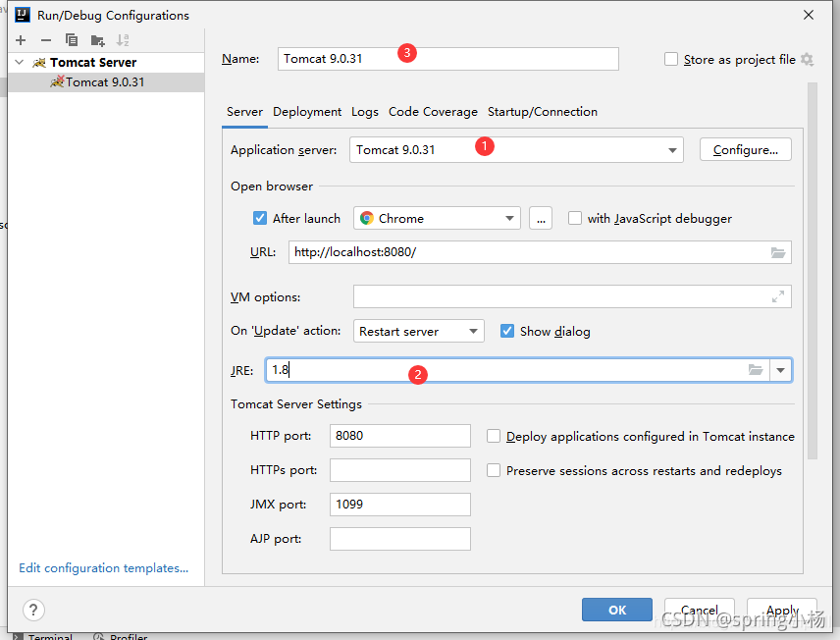
Task: Switch to Deployment tab
Action: point(307,112)
